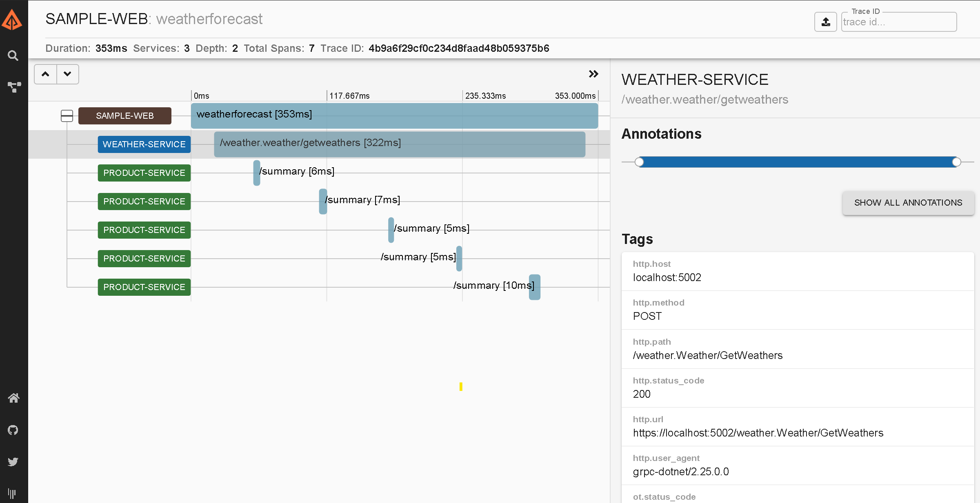Collapse the SAMPLE-WEB span tree

click(67, 116)
